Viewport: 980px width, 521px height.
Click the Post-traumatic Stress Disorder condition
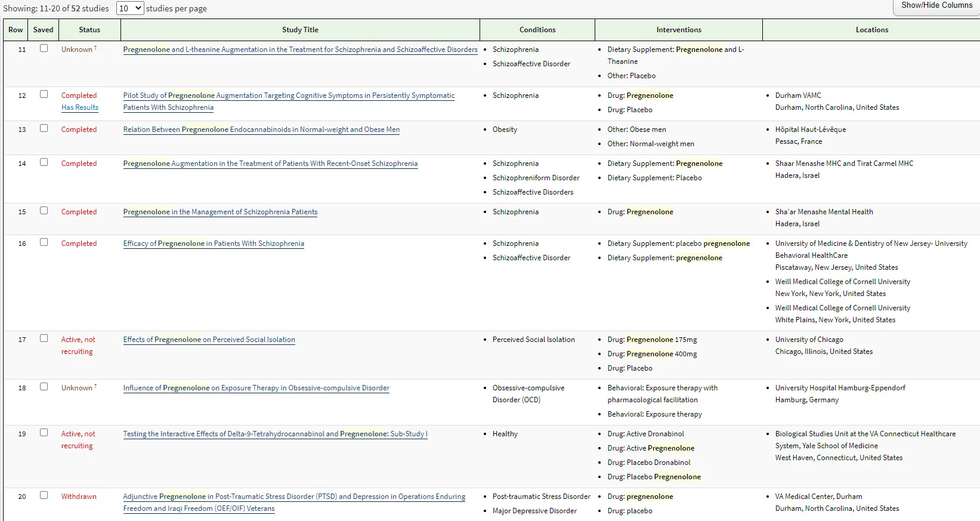click(542, 497)
